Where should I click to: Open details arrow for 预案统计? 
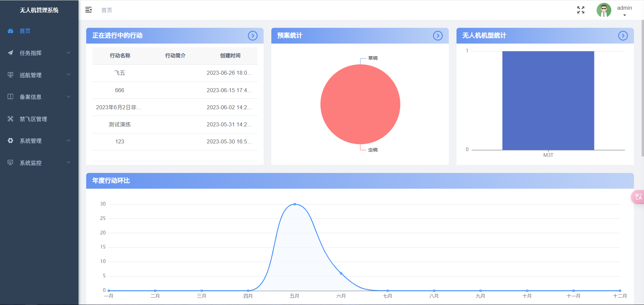click(438, 36)
